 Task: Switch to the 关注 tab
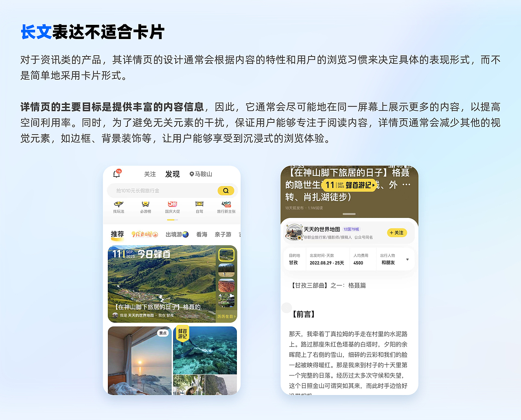pos(150,174)
